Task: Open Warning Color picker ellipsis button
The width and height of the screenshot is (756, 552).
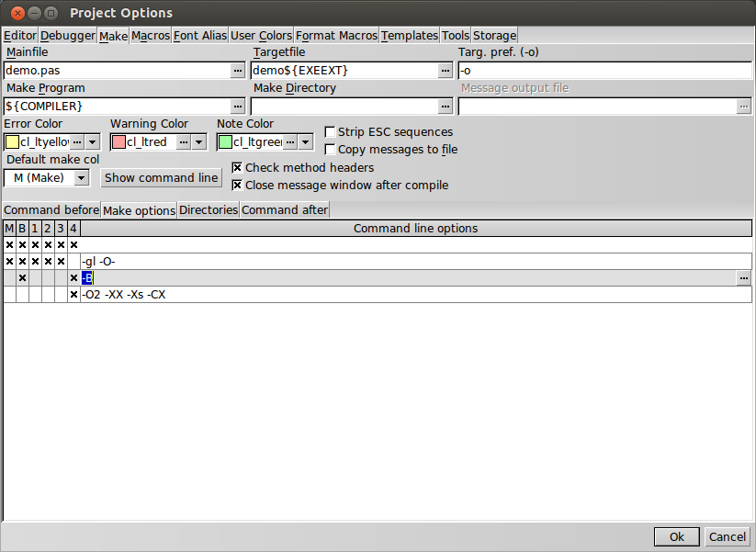Action: [184, 142]
